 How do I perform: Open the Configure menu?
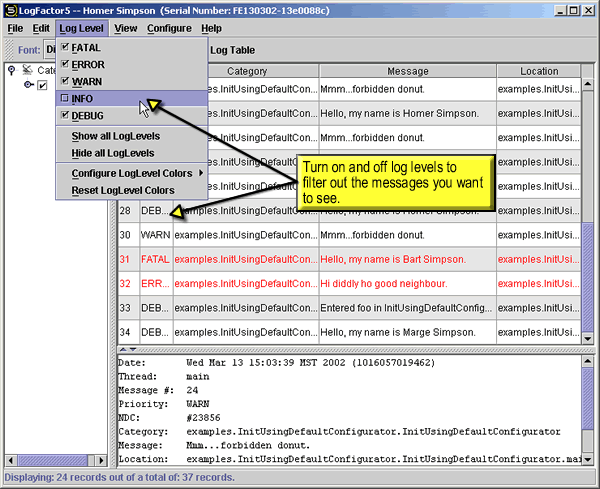point(169,29)
